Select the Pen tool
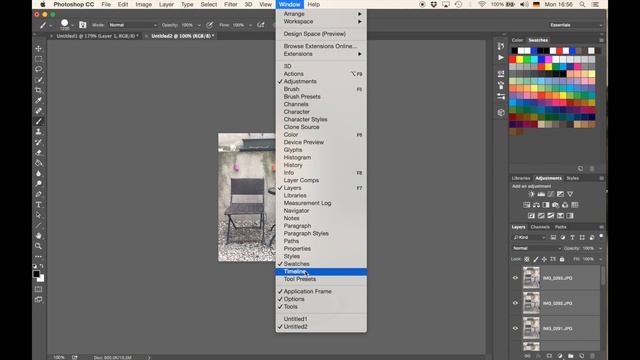 pos(38,194)
